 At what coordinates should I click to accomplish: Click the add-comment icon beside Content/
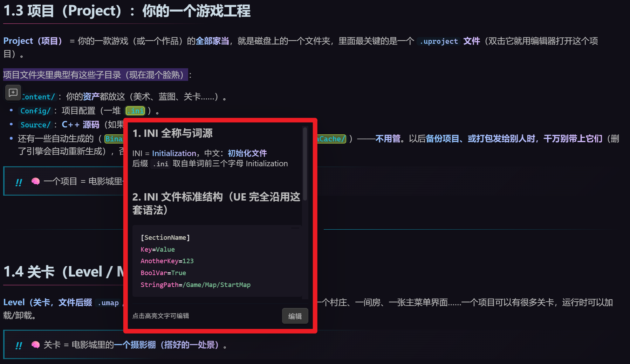point(13,93)
